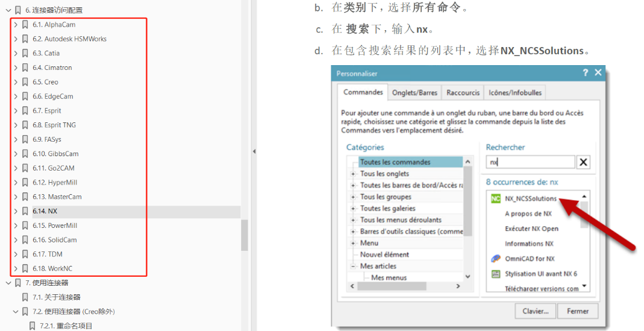Expand the 6.8. Esprit TNG bookmark
Viewport: 644px width, 331px height.
[16, 125]
